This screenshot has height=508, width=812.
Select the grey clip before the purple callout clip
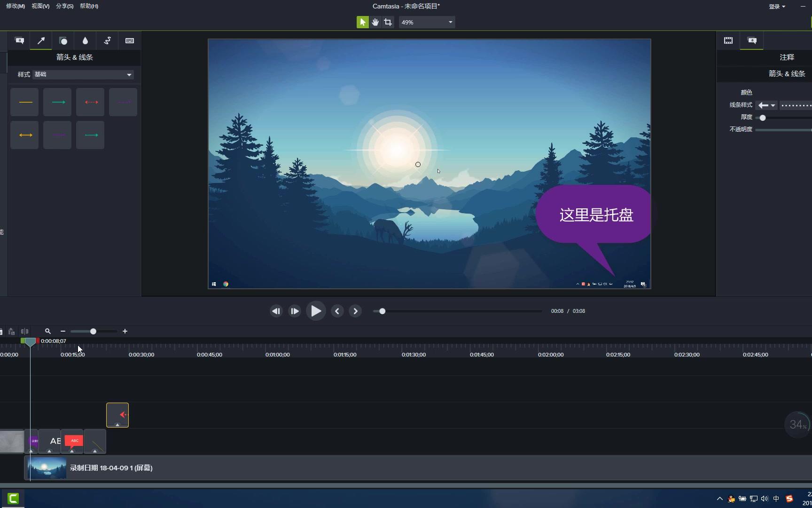point(12,441)
